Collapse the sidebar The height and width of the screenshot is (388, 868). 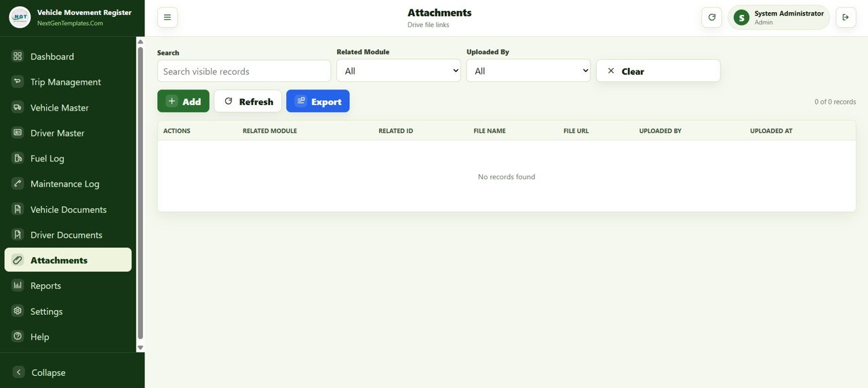[68, 372]
